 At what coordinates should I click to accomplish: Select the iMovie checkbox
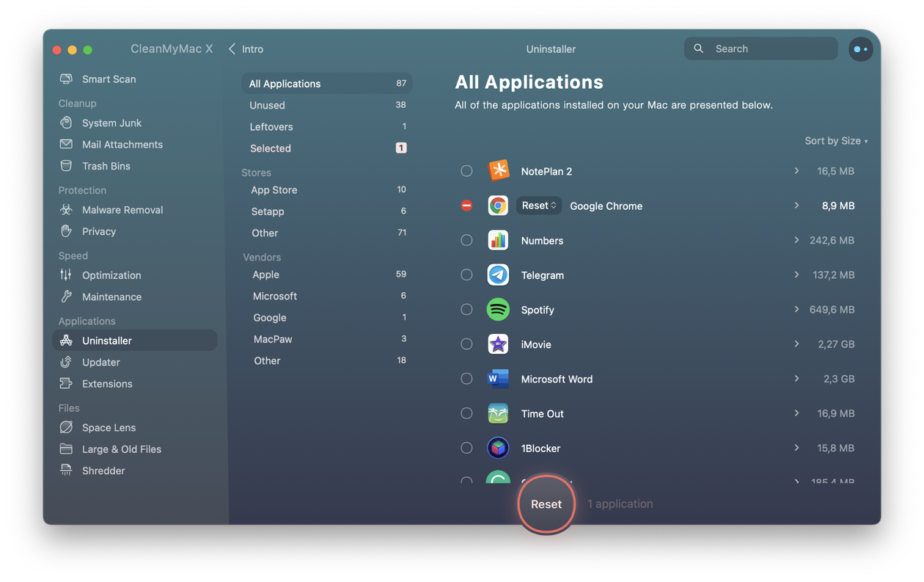coord(466,344)
